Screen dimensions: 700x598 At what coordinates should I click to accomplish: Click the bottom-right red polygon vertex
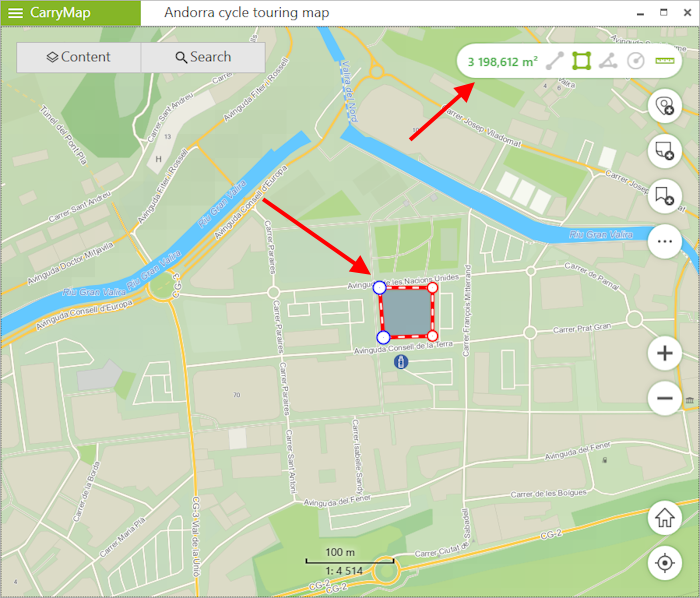pos(432,336)
